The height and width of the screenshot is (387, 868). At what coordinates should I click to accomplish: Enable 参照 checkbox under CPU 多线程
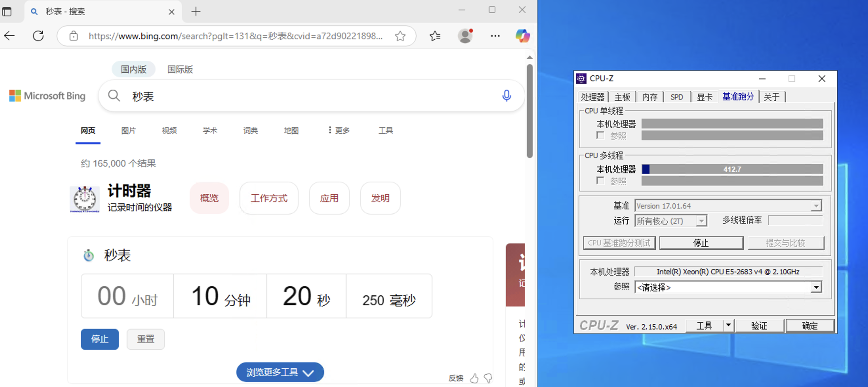click(600, 181)
